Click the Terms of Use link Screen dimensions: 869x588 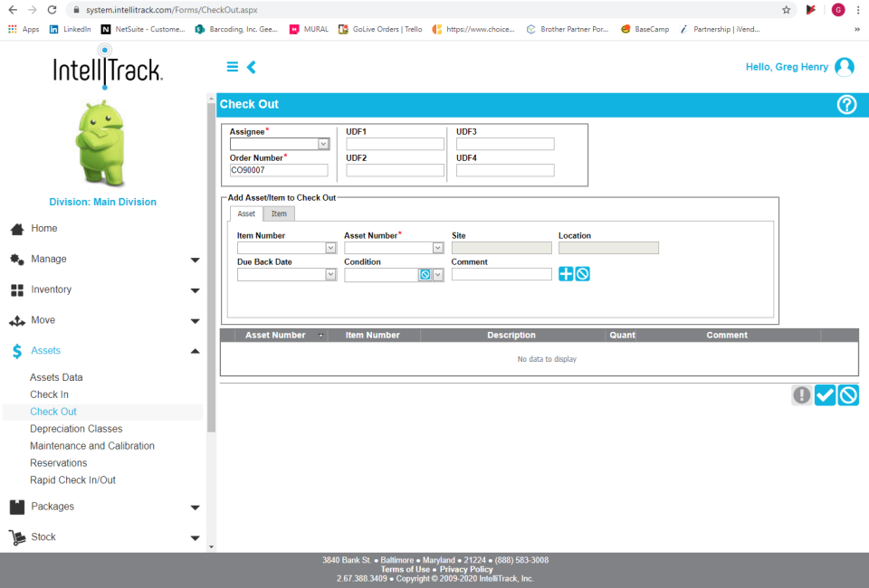coord(406,569)
